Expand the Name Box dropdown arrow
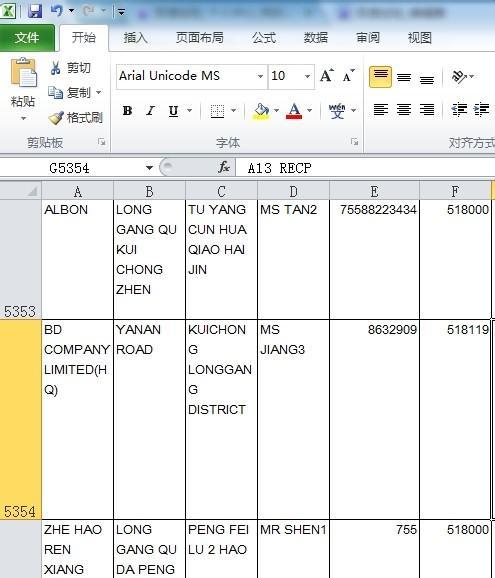The width and height of the screenshot is (495, 578). point(149,168)
